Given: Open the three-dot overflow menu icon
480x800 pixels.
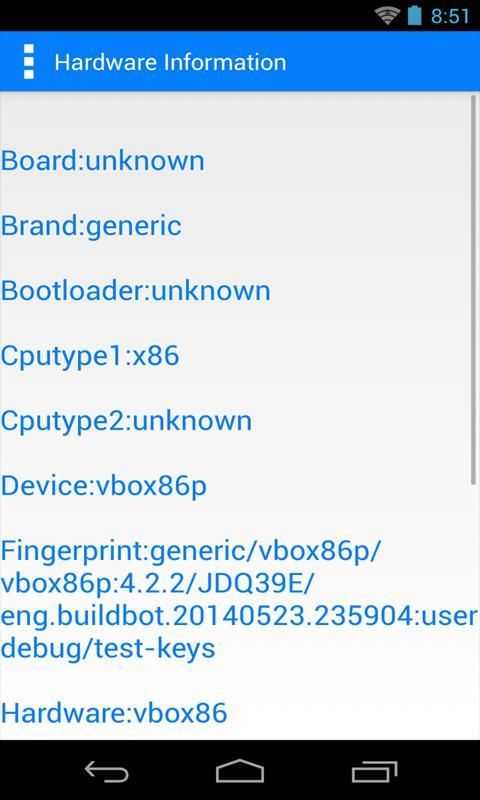Looking at the screenshot, I should pos(29,61).
